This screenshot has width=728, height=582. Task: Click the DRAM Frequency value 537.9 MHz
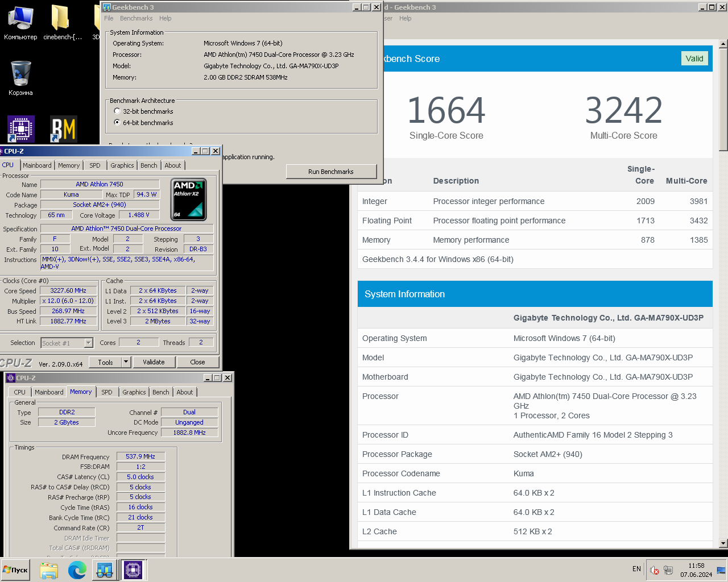[140, 456]
